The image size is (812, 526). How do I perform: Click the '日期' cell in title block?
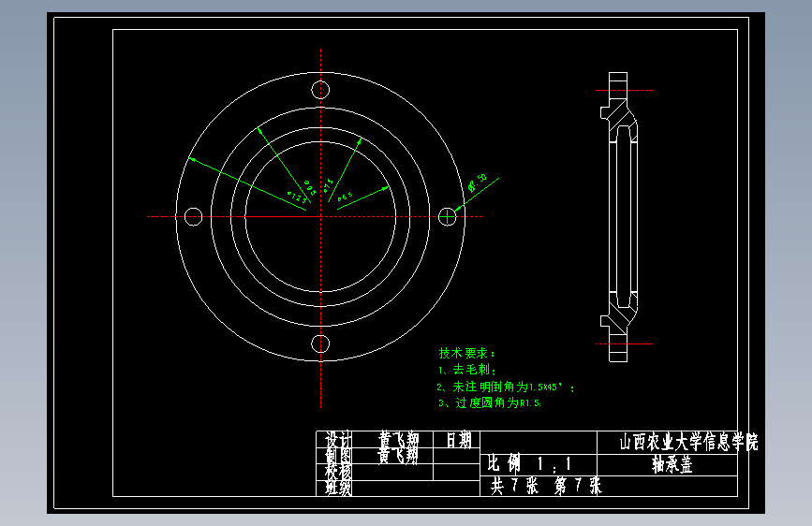[459, 440]
